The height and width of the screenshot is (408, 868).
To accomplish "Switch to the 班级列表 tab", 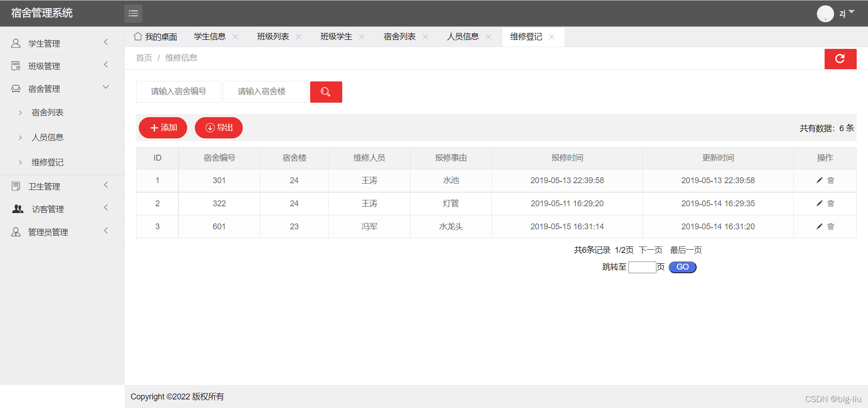I will point(273,37).
